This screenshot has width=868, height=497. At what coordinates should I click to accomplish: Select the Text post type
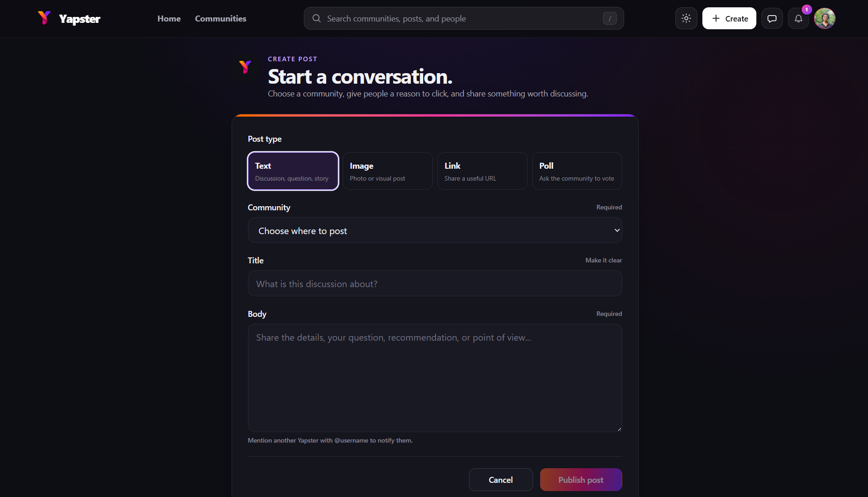click(293, 171)
